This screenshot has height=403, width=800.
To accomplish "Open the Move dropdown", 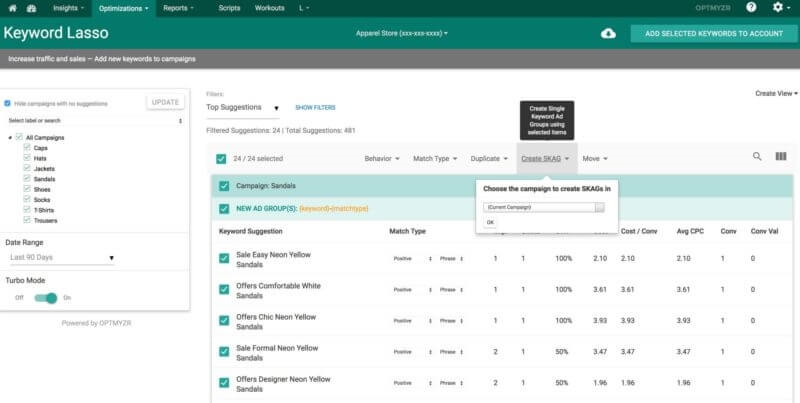I will (x=595, y=159).
